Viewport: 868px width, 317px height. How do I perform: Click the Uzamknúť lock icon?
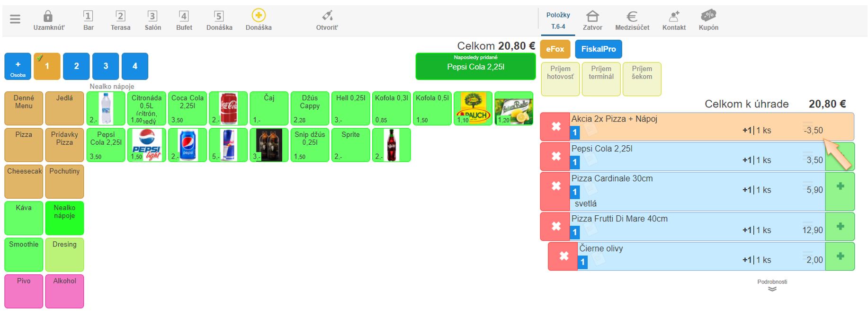click(48, 17)
